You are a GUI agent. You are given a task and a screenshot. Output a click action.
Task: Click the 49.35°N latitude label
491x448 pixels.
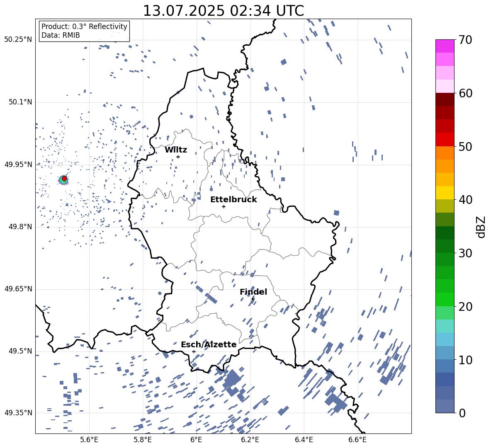pos(18,413)
